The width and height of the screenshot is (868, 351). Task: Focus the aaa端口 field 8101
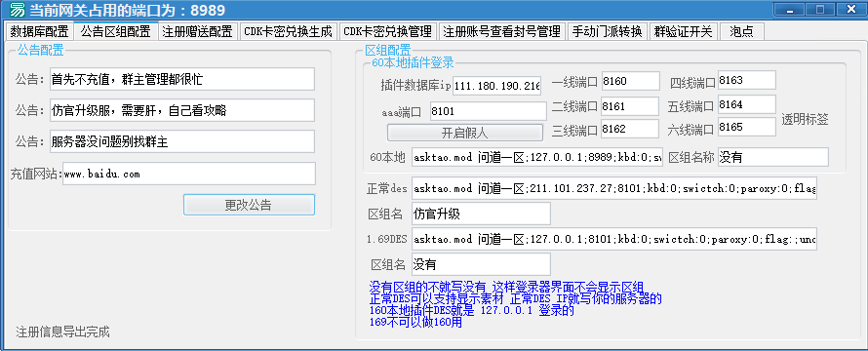click(x=488, y=111)
